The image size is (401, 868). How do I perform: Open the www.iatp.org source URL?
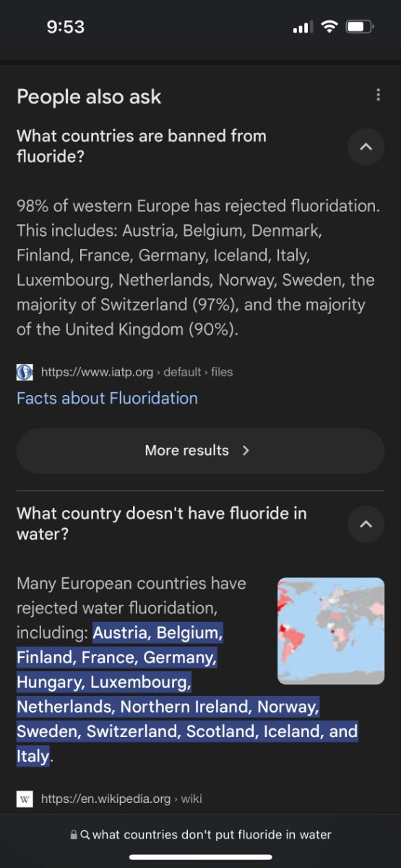point(137,373)
